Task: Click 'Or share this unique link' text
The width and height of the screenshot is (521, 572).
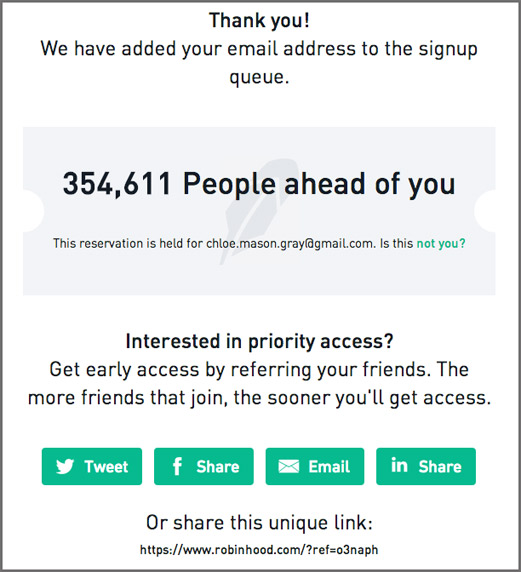Action: [259, 523]
